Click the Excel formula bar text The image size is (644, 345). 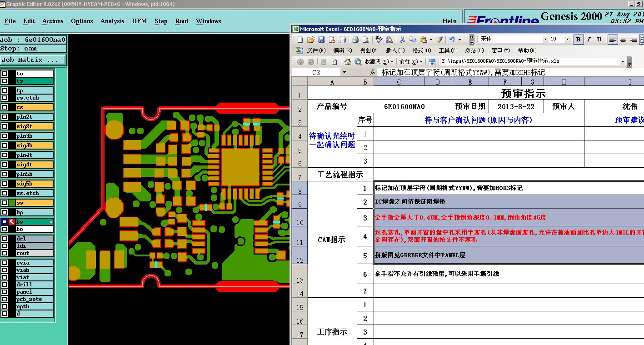point(463,72)
